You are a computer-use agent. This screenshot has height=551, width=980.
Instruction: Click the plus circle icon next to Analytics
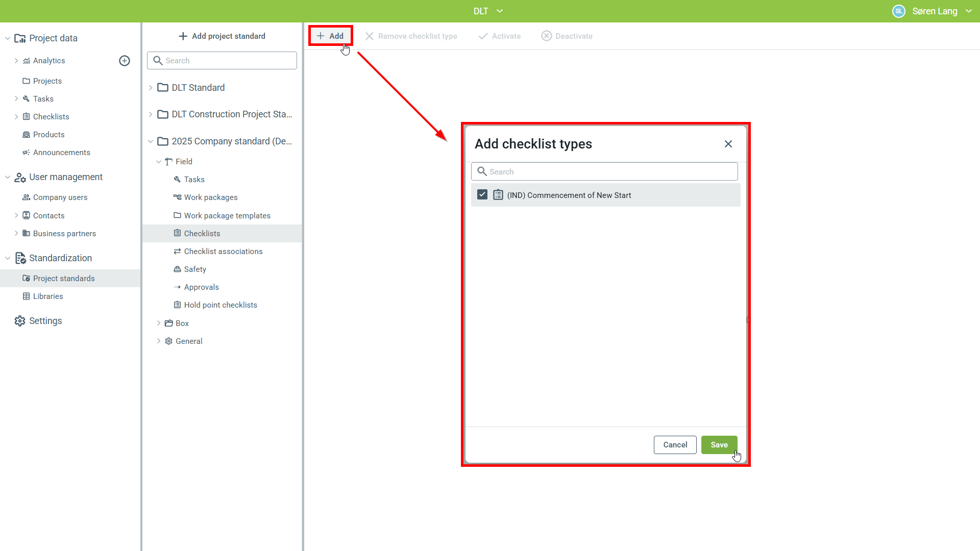point(125,61)
